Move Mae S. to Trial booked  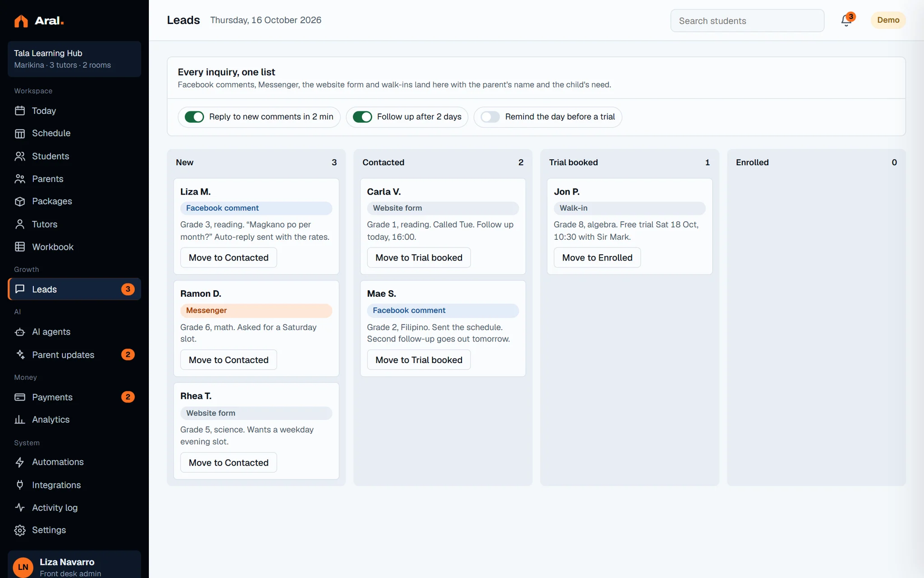pos(419,360)
